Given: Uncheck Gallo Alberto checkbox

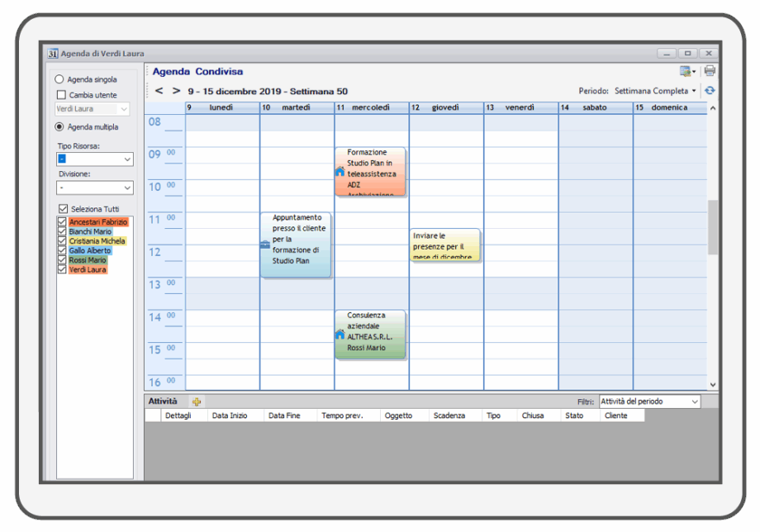Looking at the screenshot, I should point(62,250).
